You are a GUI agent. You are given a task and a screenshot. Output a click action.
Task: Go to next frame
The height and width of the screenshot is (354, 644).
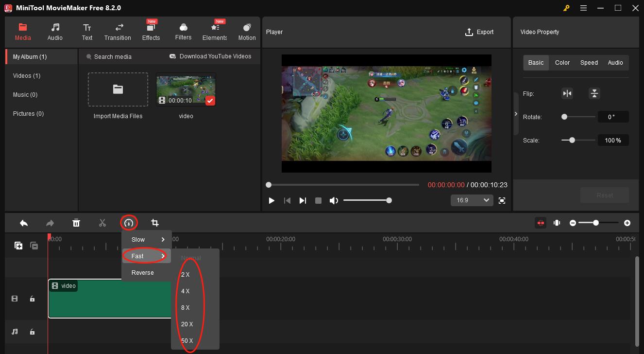tap(303, 200)
